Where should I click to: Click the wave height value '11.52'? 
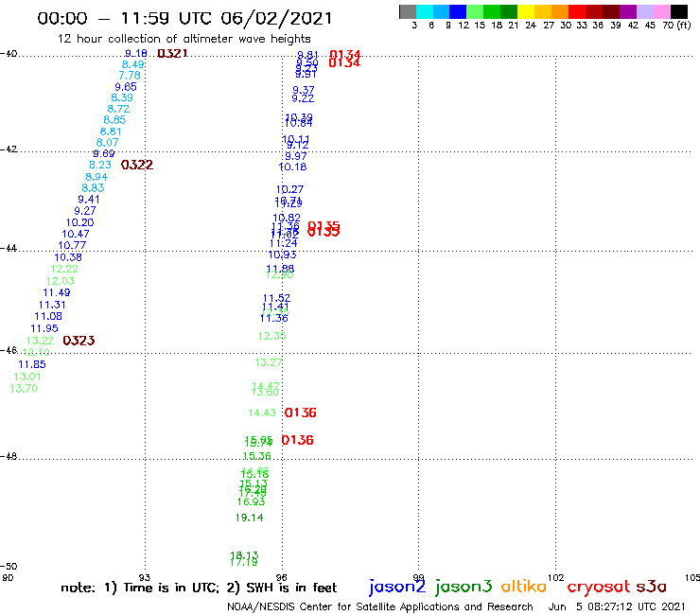pyautogui.click(x=276, y=298)
